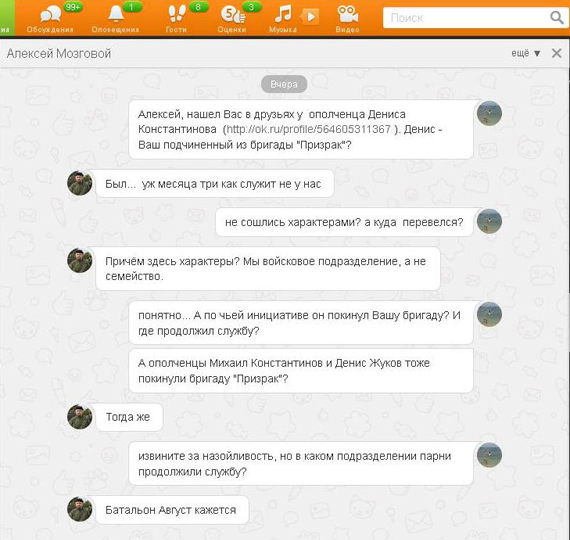Click sender avatar beside 'Алексей, нашел Вас' message
Image resolution: width=570 pixels, height=540 pixels.
pyautogui.click(x=489, y=113)
